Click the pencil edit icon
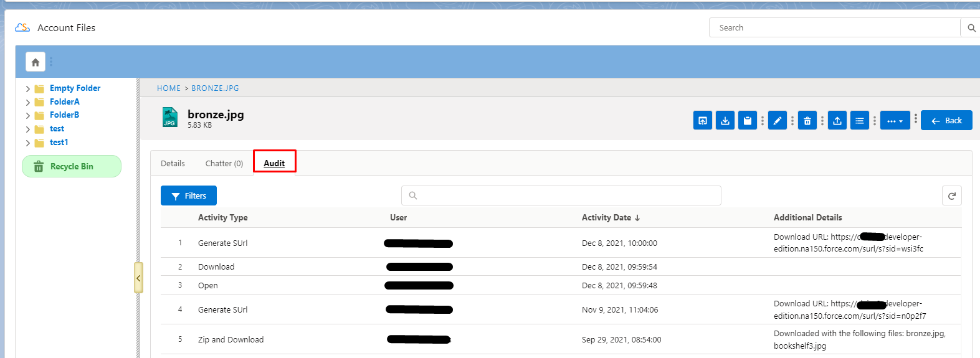Screen dimensions: 980x358 (x=777, y=121)
